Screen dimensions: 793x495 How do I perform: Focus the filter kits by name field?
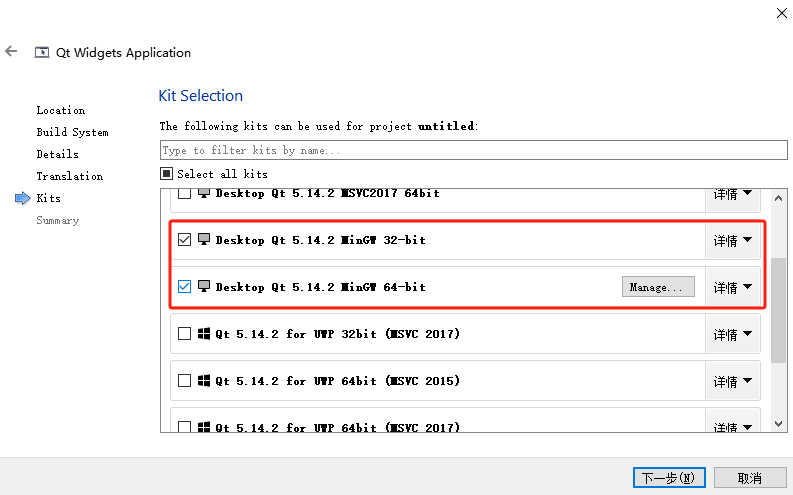coord(473,150)
